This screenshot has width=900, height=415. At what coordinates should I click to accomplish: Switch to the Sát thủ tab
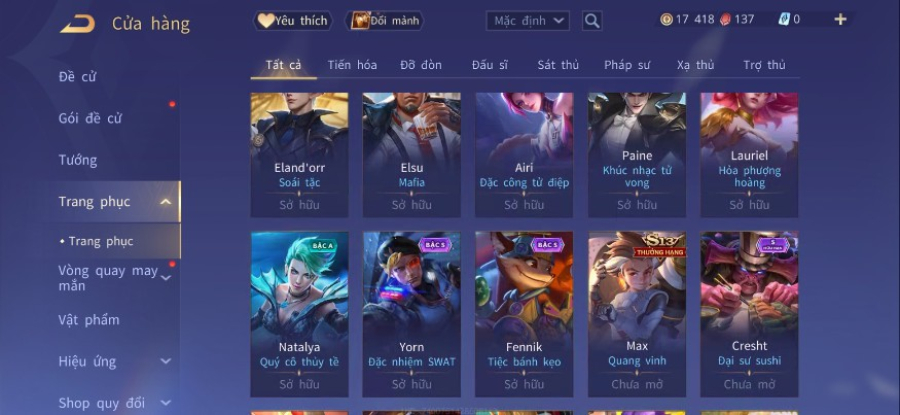(x=558, y=65)
